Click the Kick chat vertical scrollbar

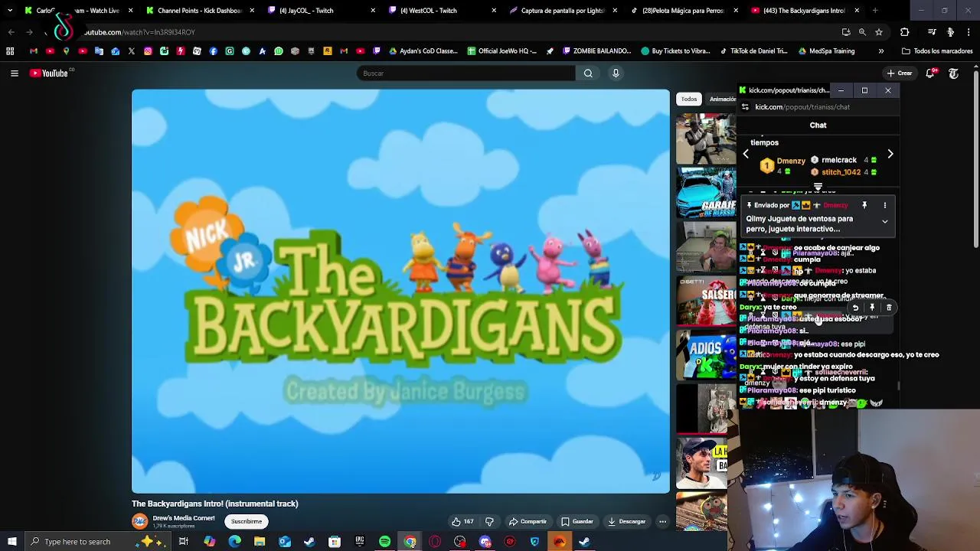point(899,386)
